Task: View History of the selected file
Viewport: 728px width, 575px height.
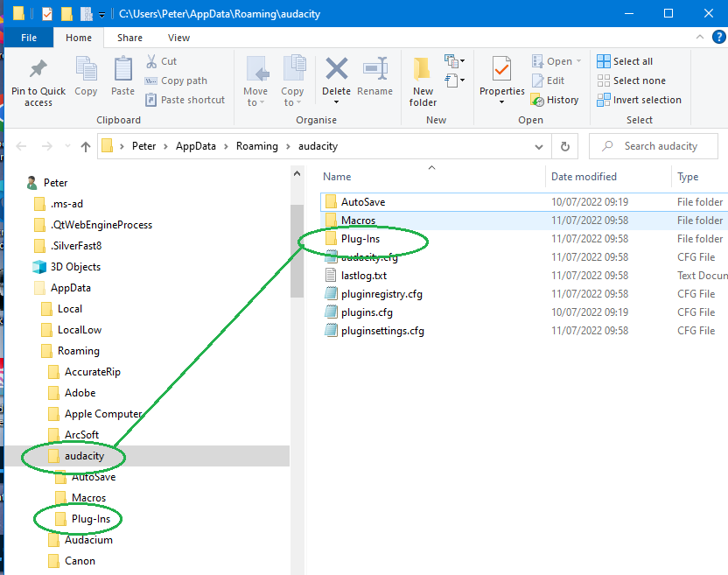Action: tap(556, 100)
